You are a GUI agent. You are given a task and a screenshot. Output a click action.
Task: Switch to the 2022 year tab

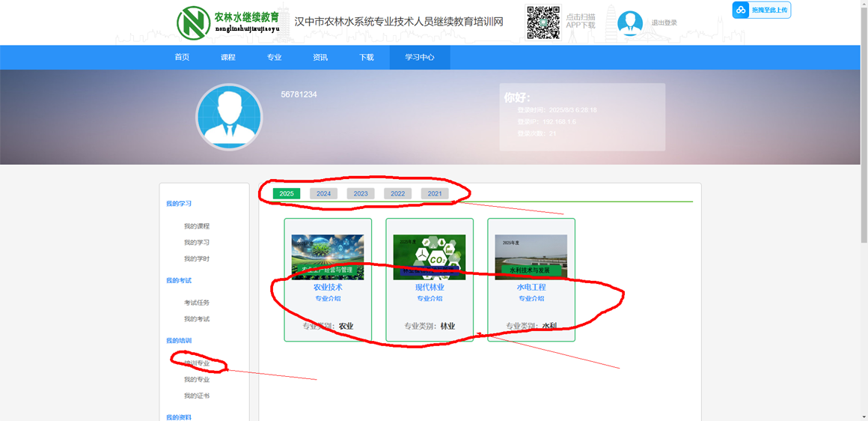pos(397,193)
